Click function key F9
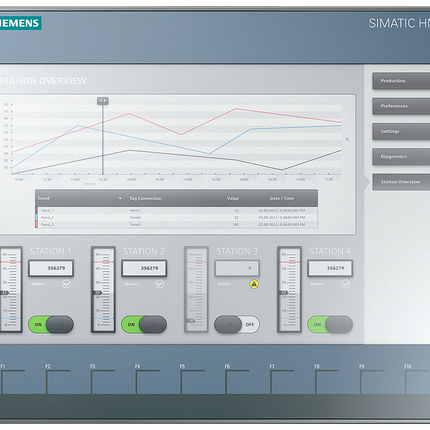 pos(372,380)
